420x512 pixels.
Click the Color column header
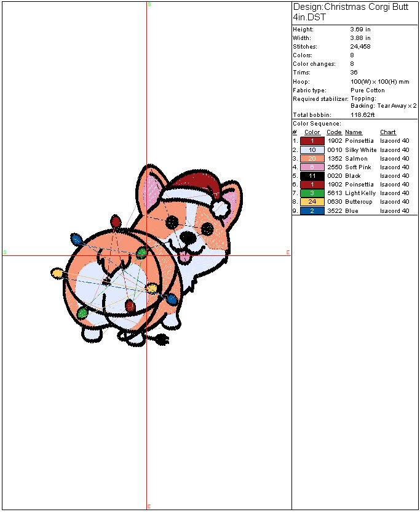[312, 132]
